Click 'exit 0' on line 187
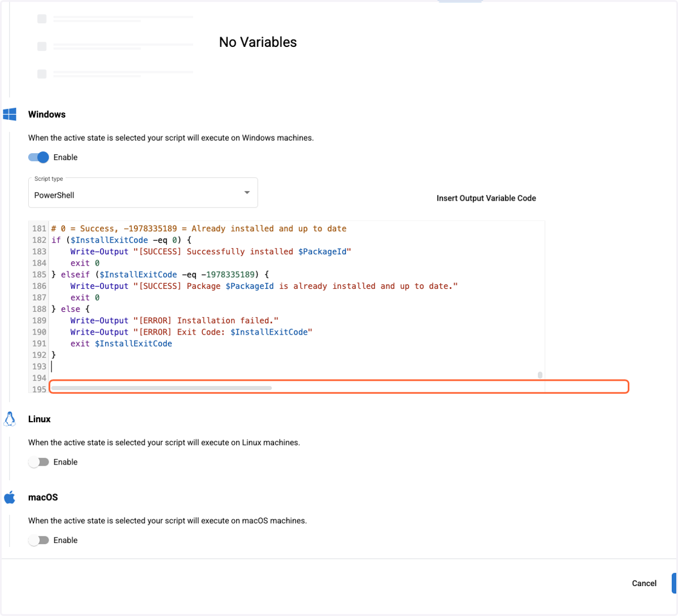The image size is (678, 616). (x=85, y=298)
